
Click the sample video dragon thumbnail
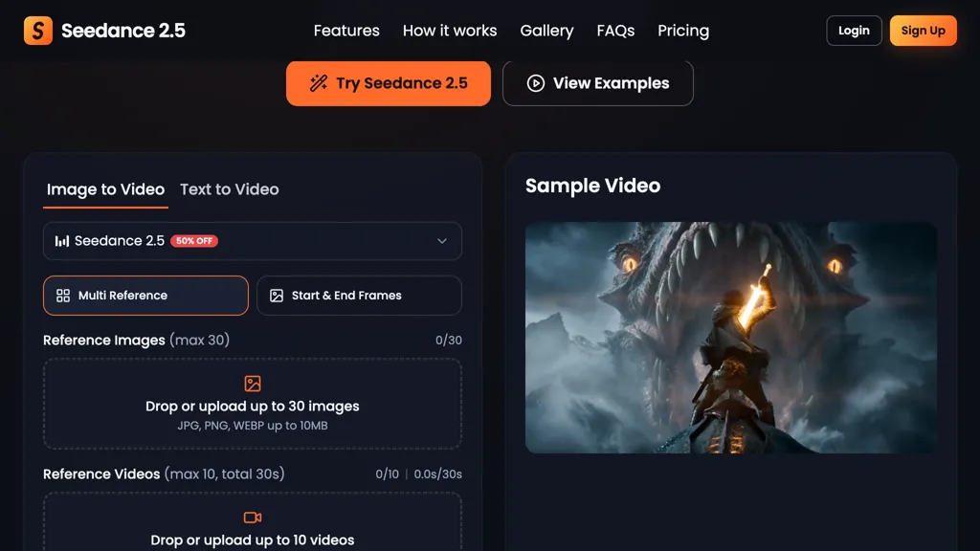pyautogui.click(x=730, y=338)
